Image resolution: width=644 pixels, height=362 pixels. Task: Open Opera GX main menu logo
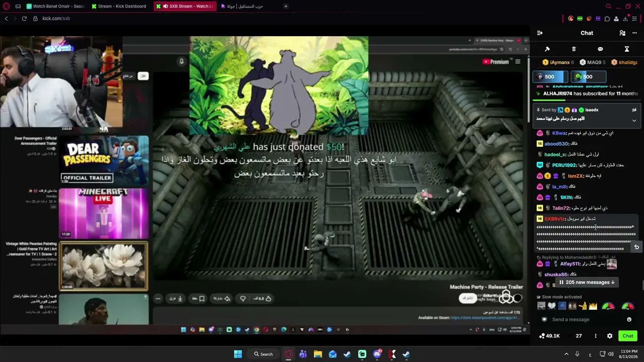[x=7, y=7]
